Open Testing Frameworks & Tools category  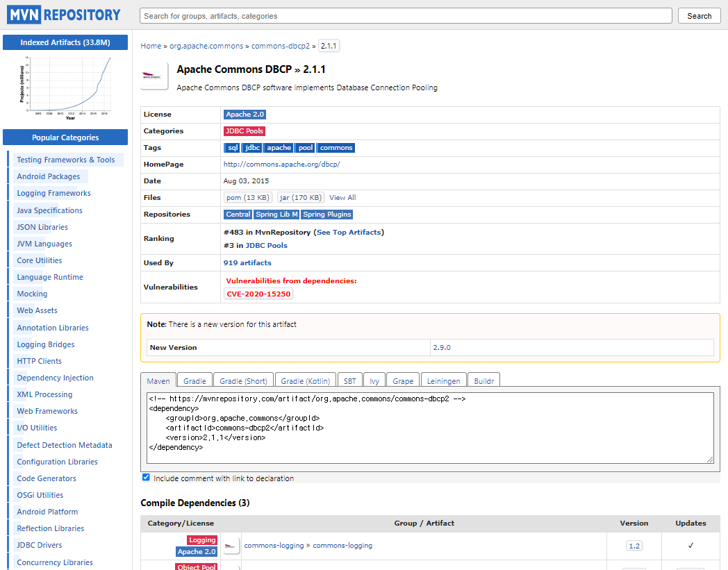pos(66,160)
